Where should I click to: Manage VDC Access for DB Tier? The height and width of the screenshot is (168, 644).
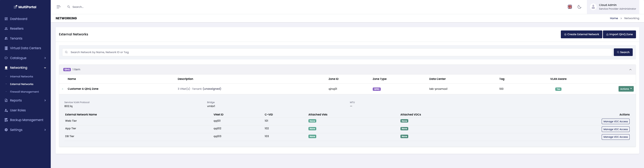tap(615, 137)
